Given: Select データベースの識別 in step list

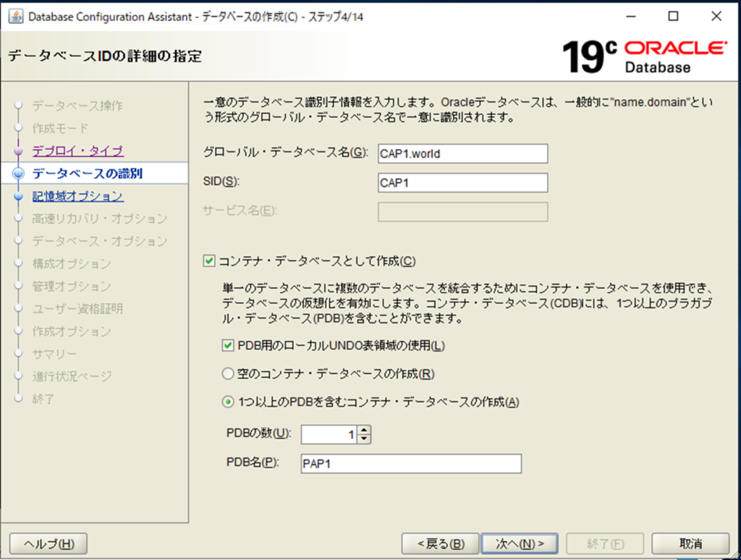Looking at the screenshot, I should click(88, 174).
